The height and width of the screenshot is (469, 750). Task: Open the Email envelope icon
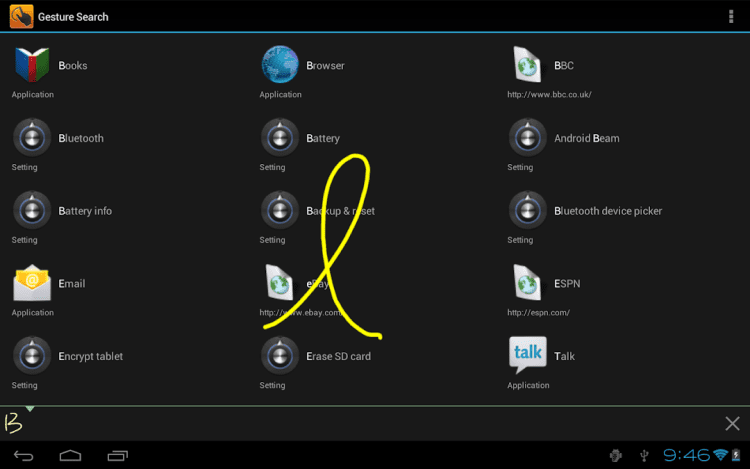[32, 283]
